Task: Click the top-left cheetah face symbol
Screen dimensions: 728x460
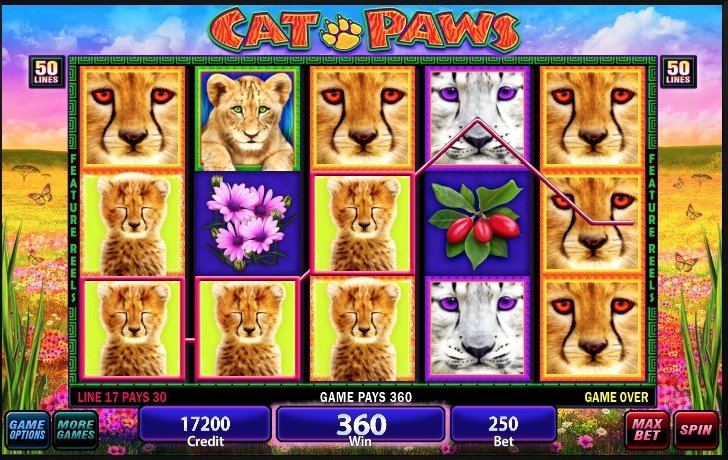Action: coord(132,119)
